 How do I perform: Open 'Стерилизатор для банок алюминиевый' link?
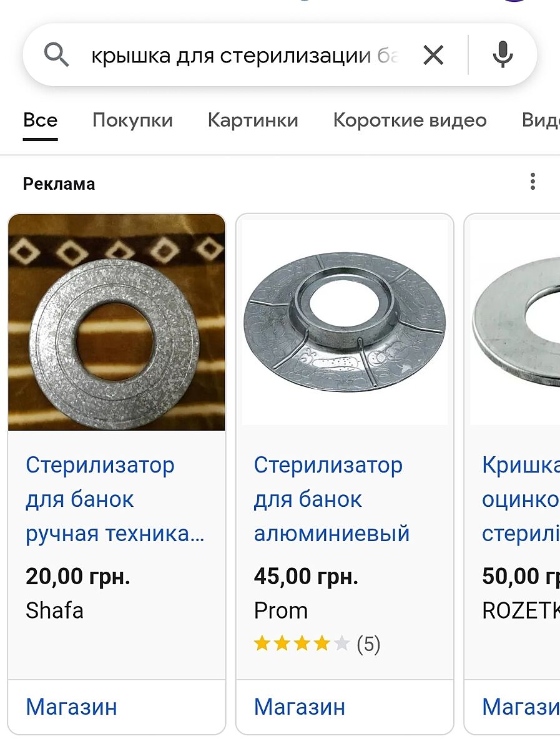click(332, 499)
